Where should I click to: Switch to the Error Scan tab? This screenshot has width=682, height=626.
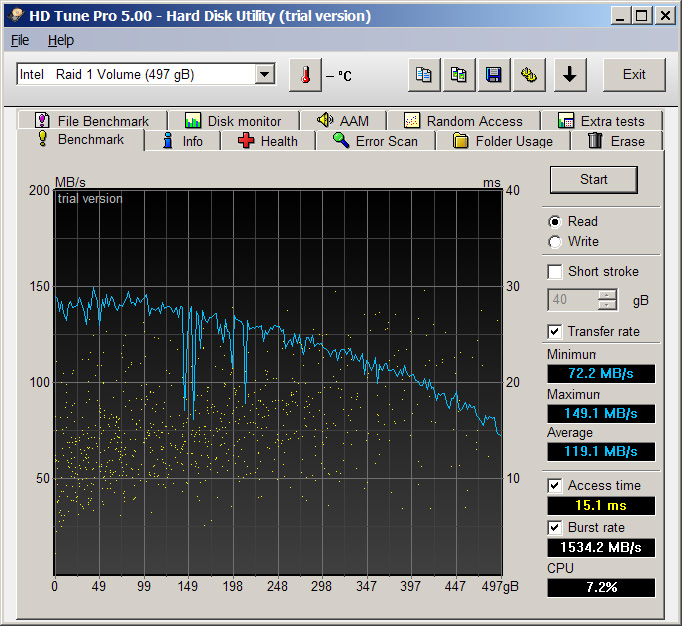pos(375,141)
